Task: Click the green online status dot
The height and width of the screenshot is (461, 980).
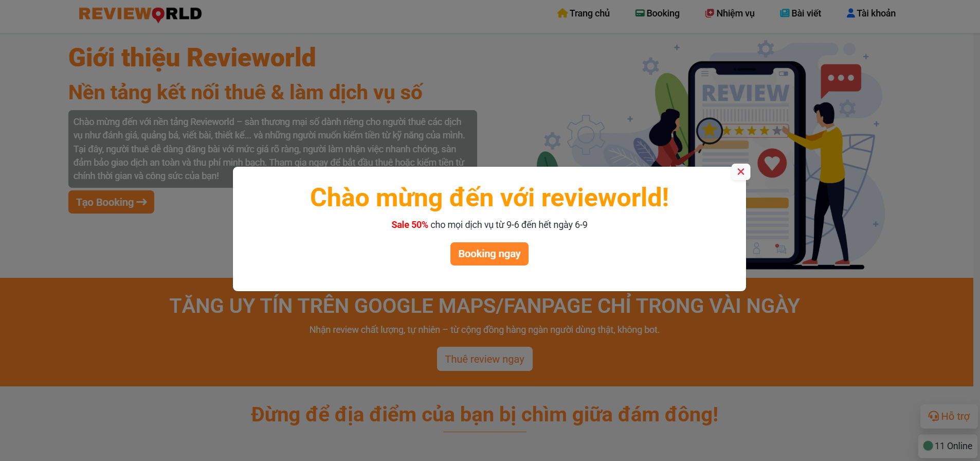Action: click(928, 446)
